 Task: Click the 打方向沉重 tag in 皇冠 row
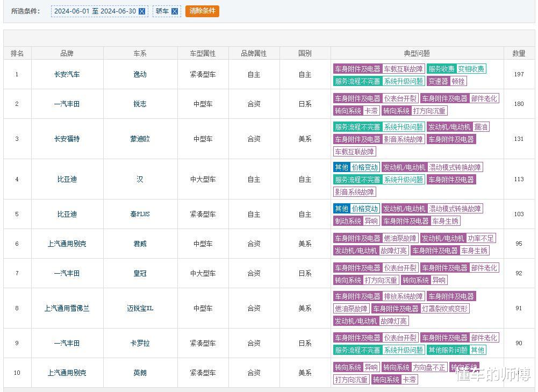[381, 280]
